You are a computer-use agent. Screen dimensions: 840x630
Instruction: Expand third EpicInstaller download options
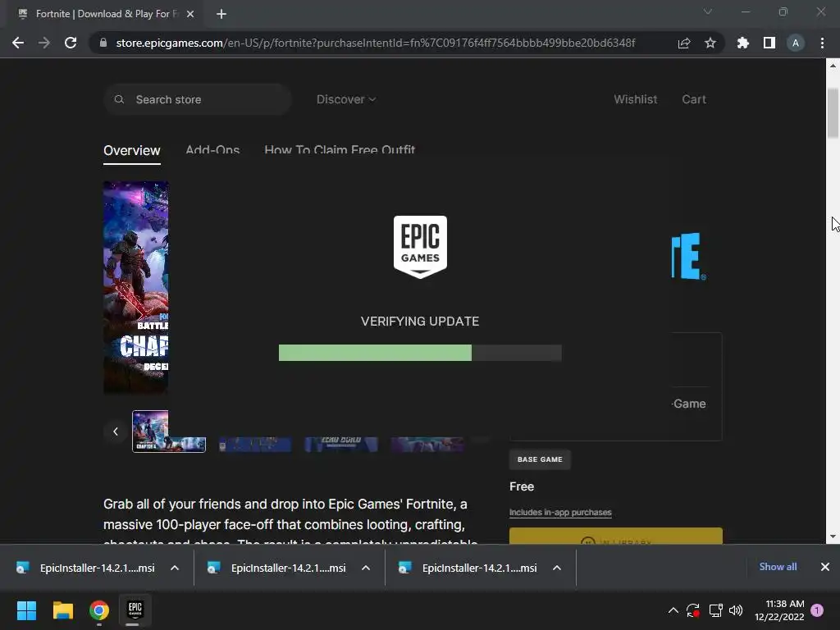557,568
